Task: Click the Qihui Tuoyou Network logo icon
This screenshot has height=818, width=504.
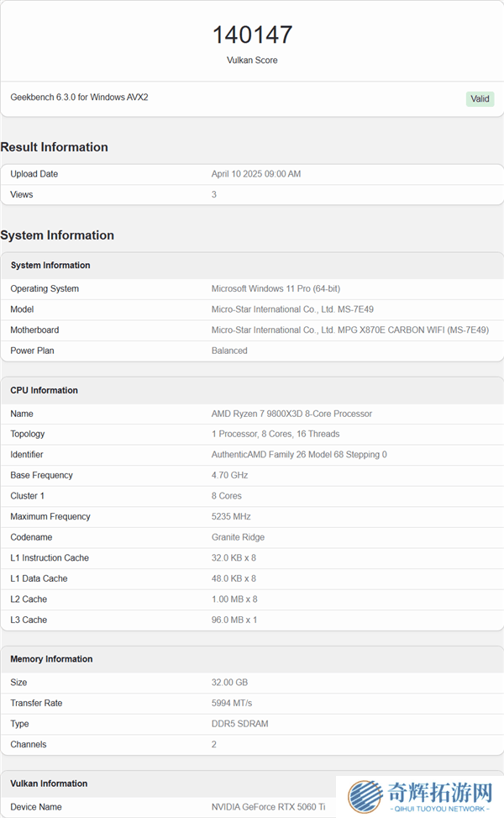Action: pyautogui.click(x=365, y=797)
